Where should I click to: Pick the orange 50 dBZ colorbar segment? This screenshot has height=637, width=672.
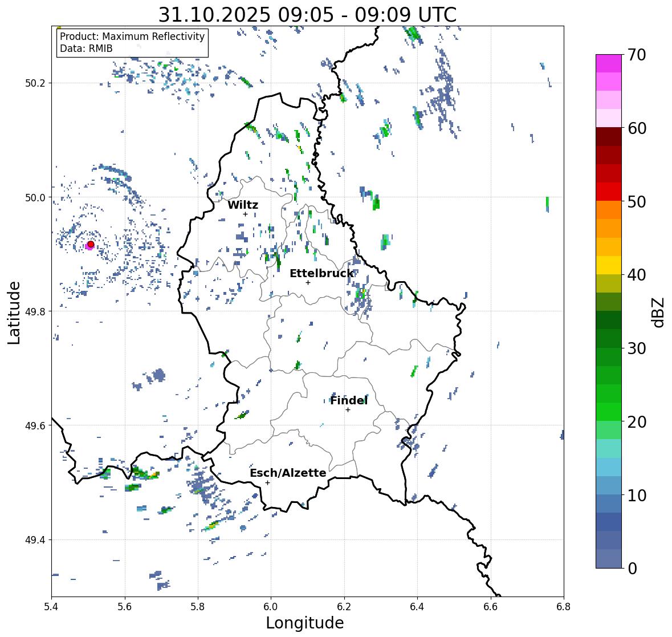coord(609,210)
